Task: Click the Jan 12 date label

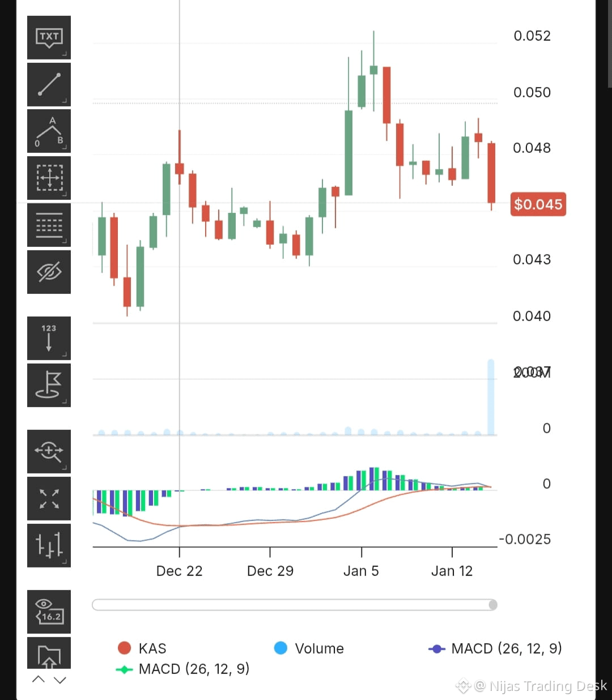Action: click(452, 571)
